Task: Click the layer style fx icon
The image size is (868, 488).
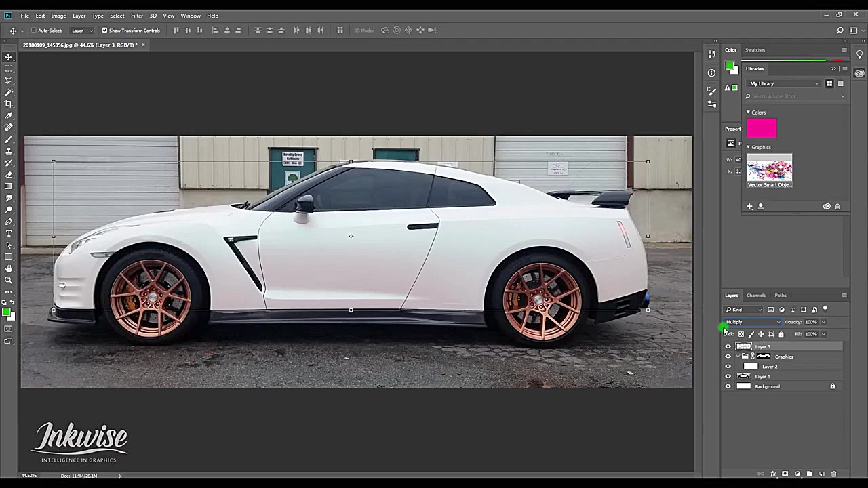Action: tap(773, 474)
